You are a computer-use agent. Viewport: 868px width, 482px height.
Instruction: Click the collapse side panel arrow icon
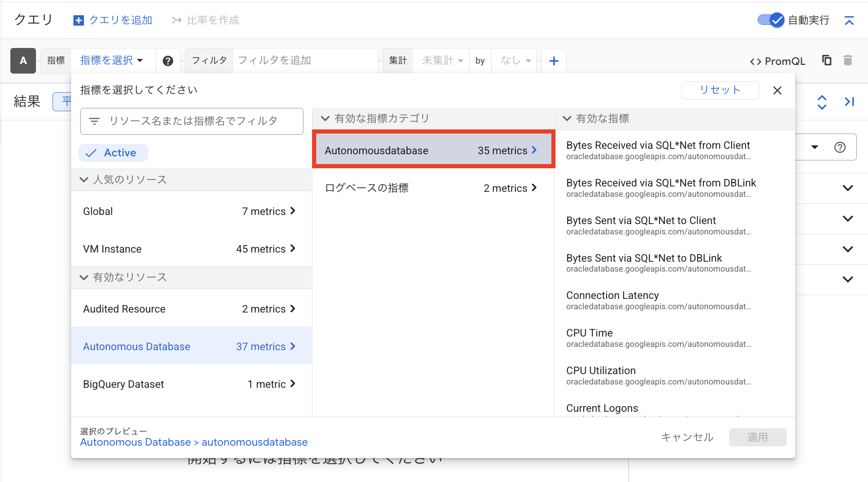849,102
